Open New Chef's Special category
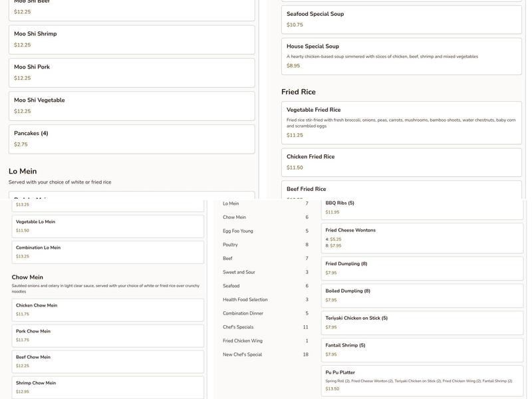 point(265,354)
